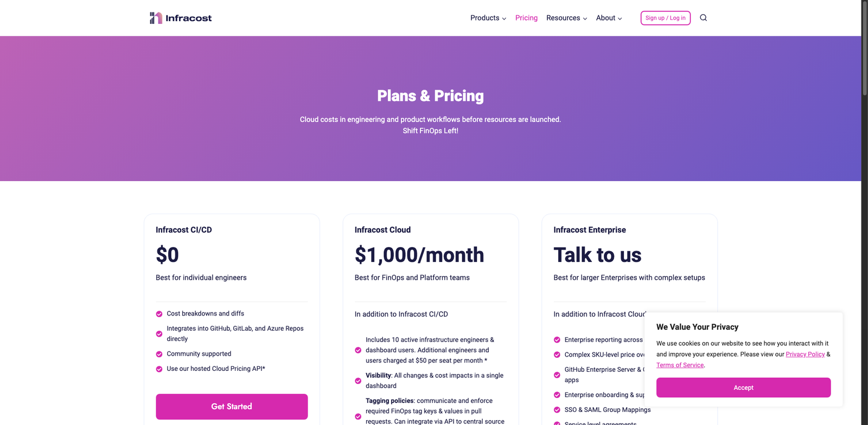
Task: Open the Terms of Service link
Action: (679, 365)
